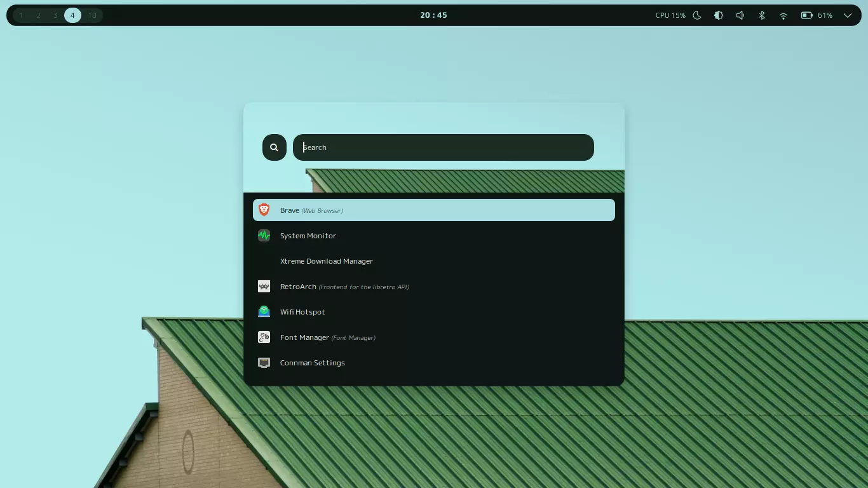Click the Connman Settings icon
Screen dimensions: 868x488
pos(264,363)
